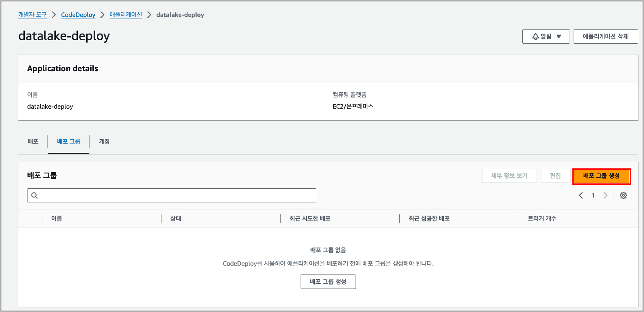
Task: Click the 최근 성공한 배포 column header
Action: point(429,219)
